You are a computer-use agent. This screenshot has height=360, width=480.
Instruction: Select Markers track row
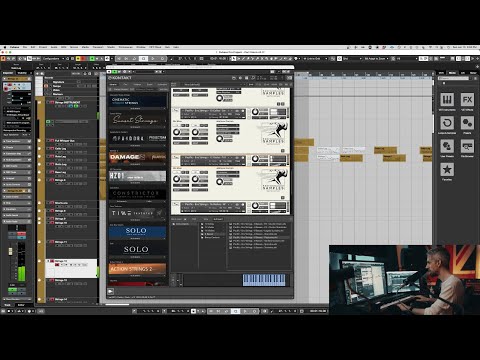(71, 94)
